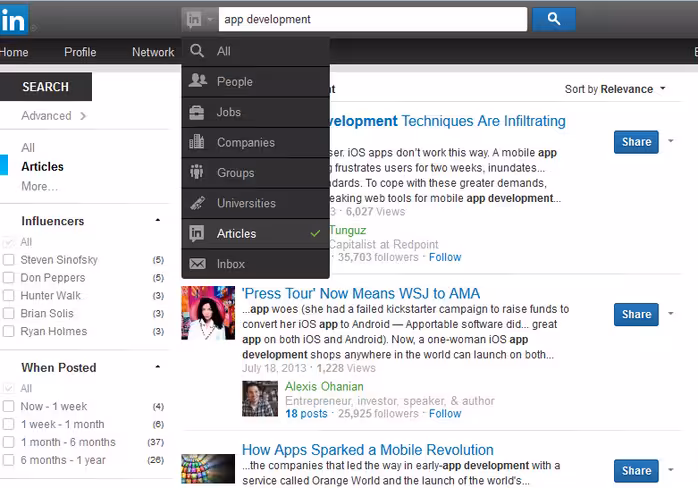Check 1 week - 1 month filter
698x488 pixels.
(x=8, y=424)
